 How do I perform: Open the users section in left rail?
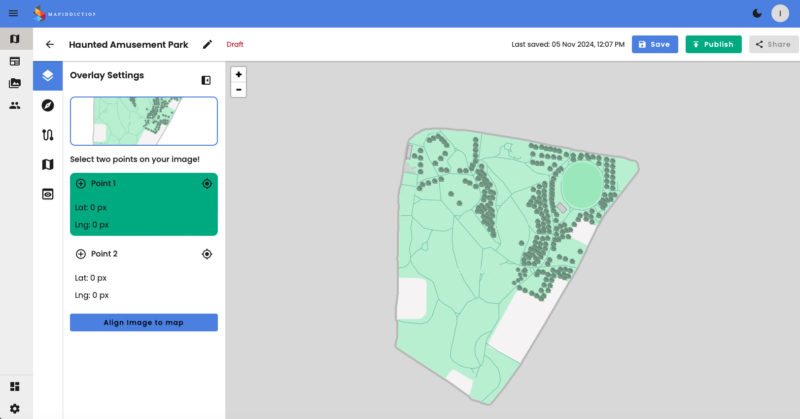14,105
